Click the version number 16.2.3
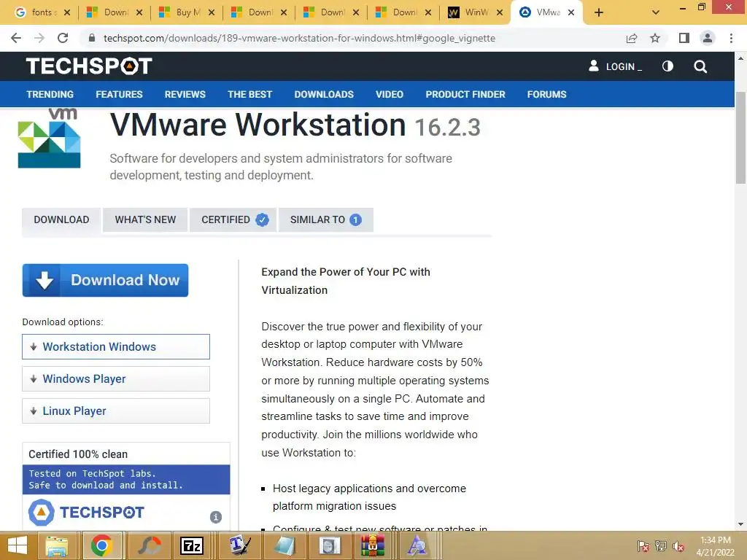The height and width of the screenshot is (560, 747). (447, 127)
